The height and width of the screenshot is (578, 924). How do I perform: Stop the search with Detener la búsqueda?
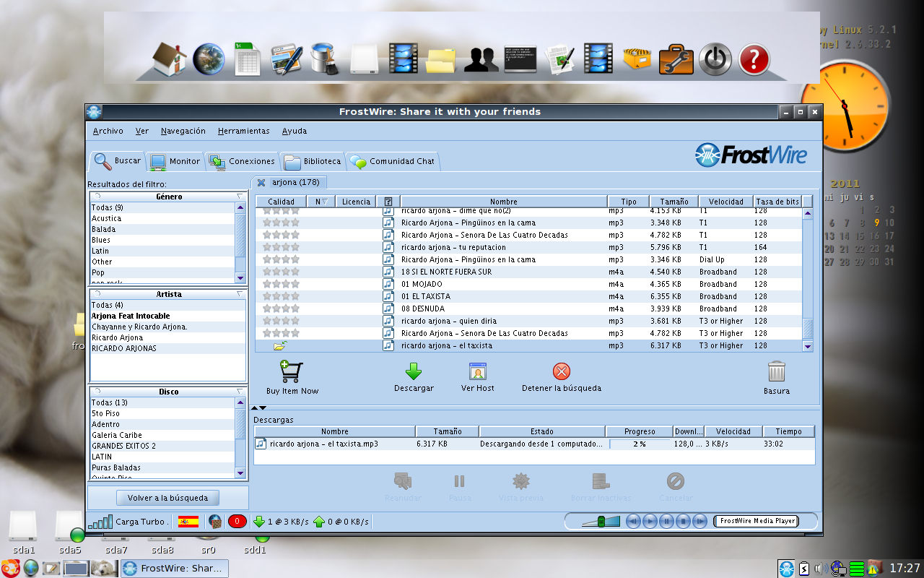coord(561,371)
